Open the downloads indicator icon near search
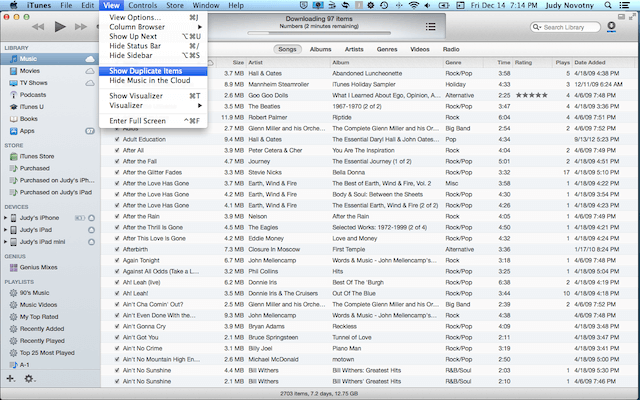Screen dimensions: 640x400 click(x=611, y=27)
